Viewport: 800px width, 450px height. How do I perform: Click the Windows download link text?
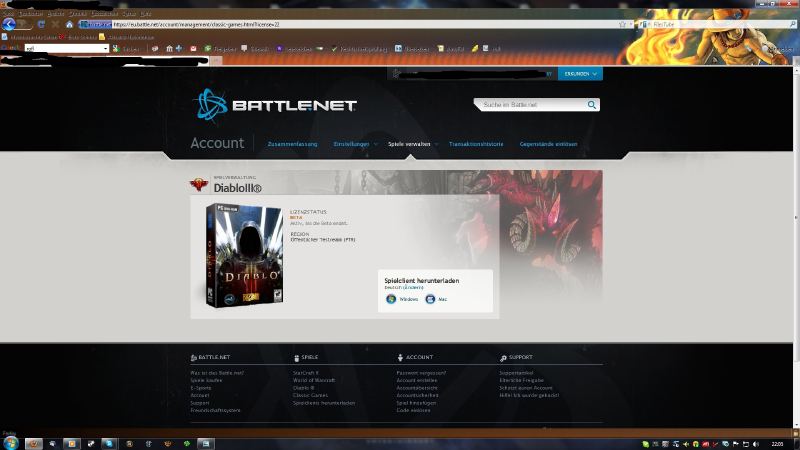click(x=409, y=299)
